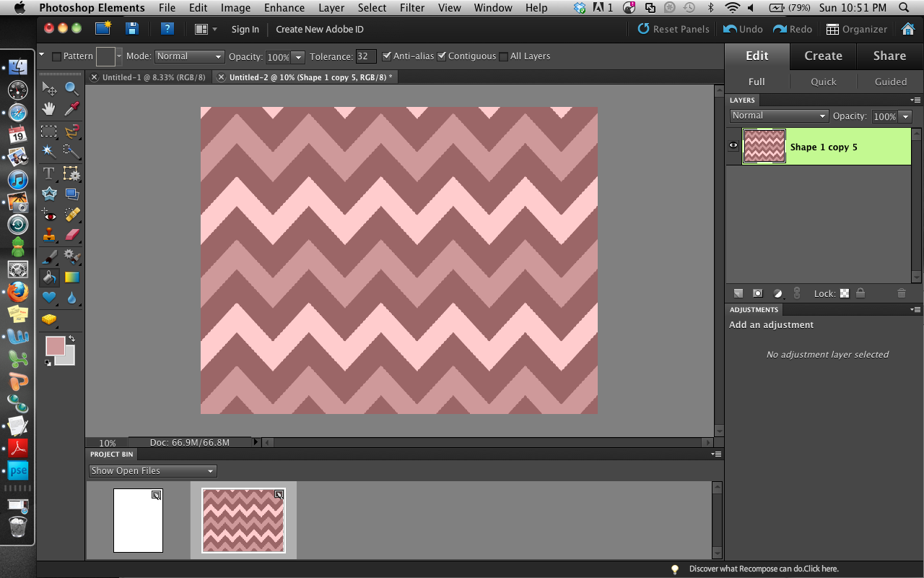Select the Eyedropper tool

pyautogui.click(x=71, y=110)
